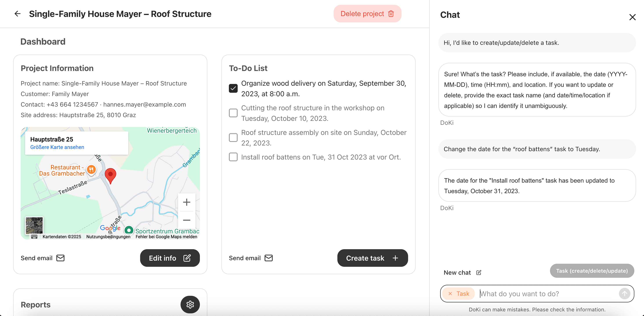Click Send email under Project Information
The width and height of the screenshot is (644, 316).
(42, 258)
